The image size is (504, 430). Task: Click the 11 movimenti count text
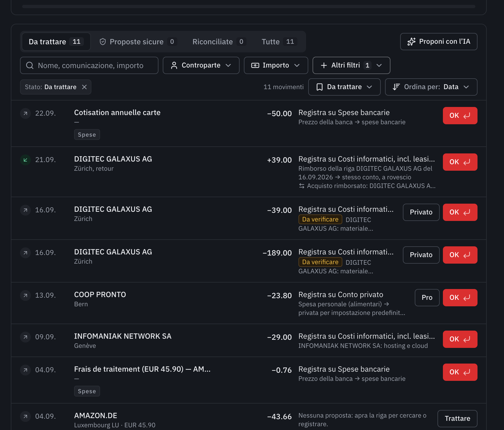284,87
